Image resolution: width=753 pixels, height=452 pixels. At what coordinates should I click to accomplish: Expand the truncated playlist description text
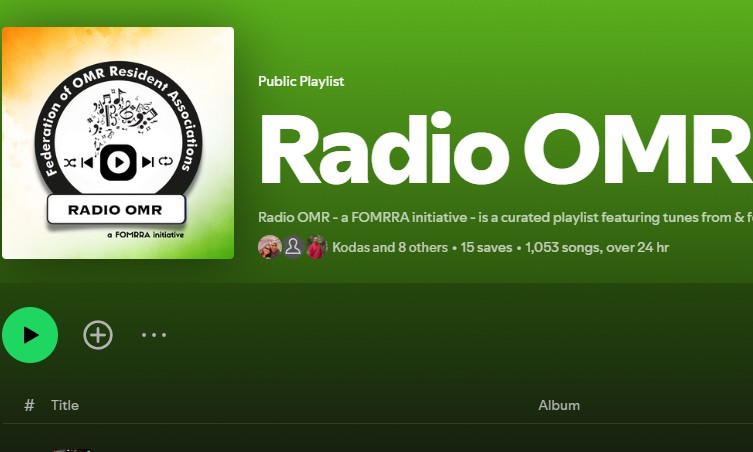pyautogui.click(x=505, y=218)
